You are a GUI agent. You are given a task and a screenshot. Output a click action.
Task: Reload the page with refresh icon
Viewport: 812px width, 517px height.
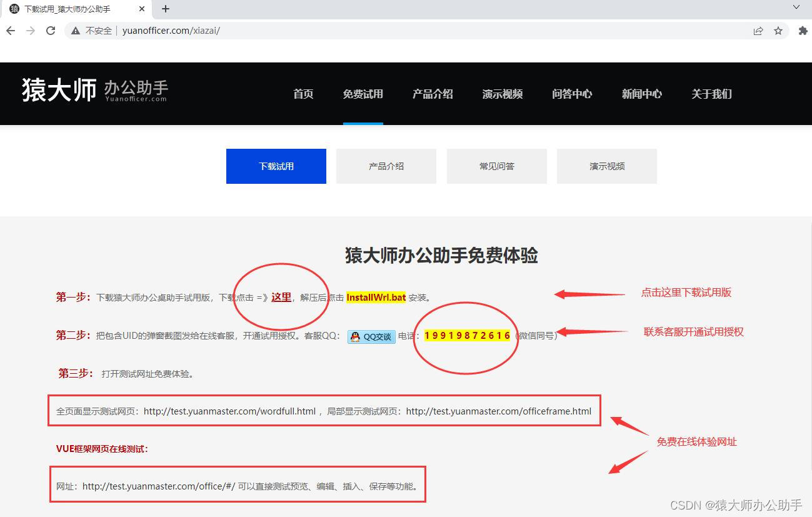51,31
